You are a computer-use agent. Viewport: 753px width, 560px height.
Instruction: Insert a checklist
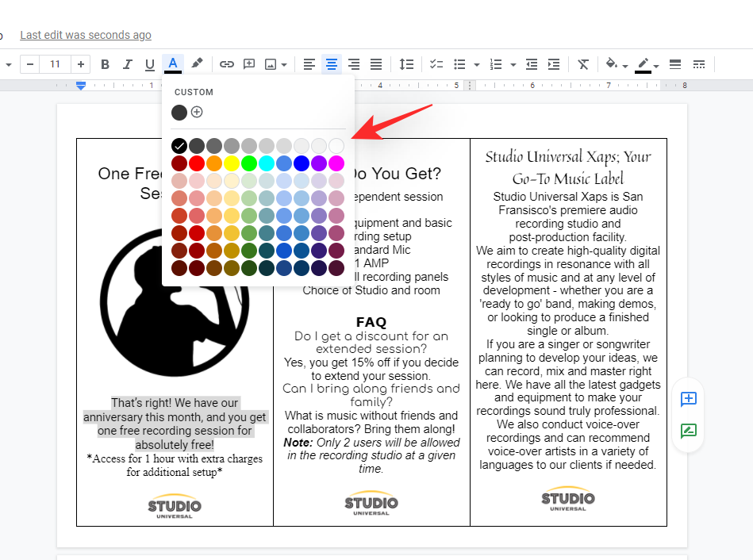(436, 64)
